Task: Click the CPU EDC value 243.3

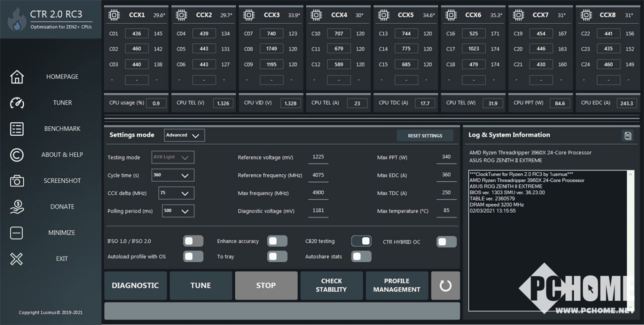Action: click(x=627, y=103)
